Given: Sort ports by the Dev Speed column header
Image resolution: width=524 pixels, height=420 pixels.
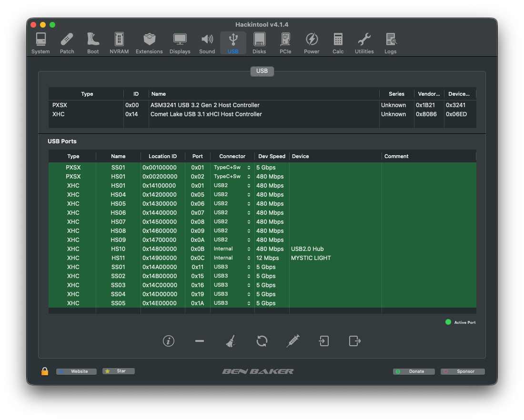Looking at the screenshot, I should pyautogui.click(x=272, y=156).
